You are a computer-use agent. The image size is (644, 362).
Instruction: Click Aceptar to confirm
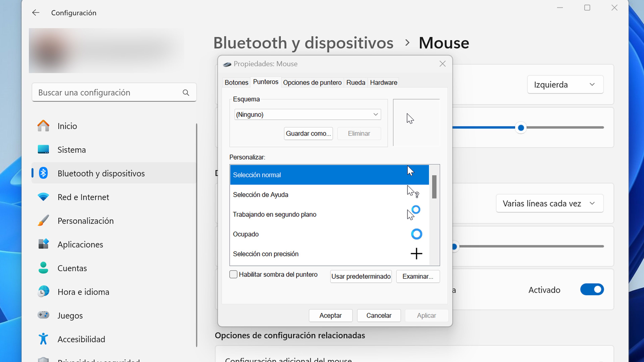click(x=331, y=315)
